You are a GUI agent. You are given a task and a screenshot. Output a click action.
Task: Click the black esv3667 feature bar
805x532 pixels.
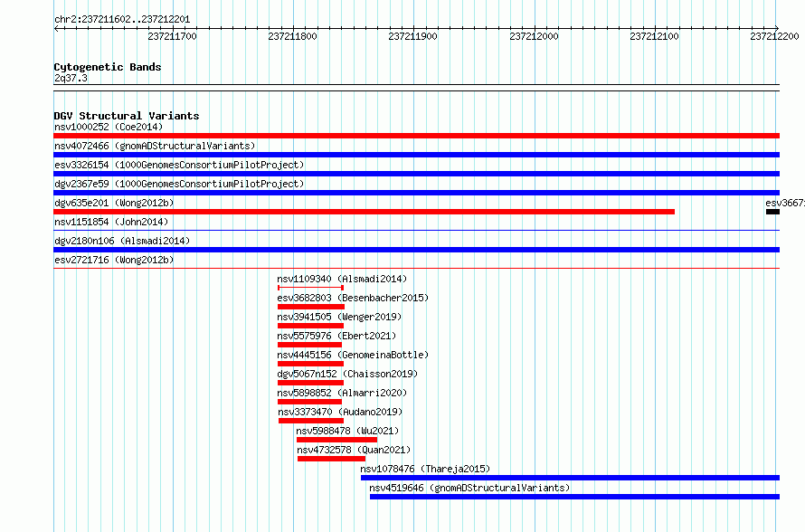(x=772, y=212)
